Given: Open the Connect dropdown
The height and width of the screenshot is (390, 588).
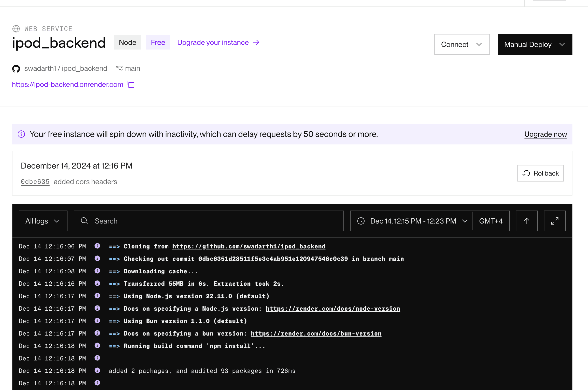Looking at the screenshot, I should [462, 44].
